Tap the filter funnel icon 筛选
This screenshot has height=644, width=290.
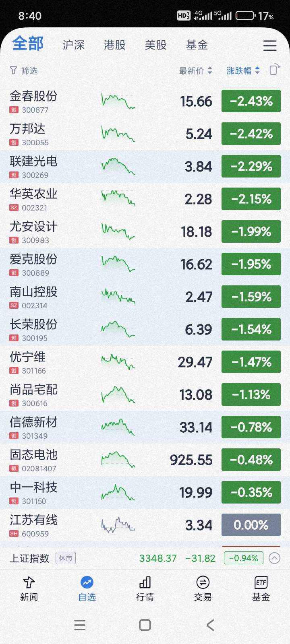(13, 71)
